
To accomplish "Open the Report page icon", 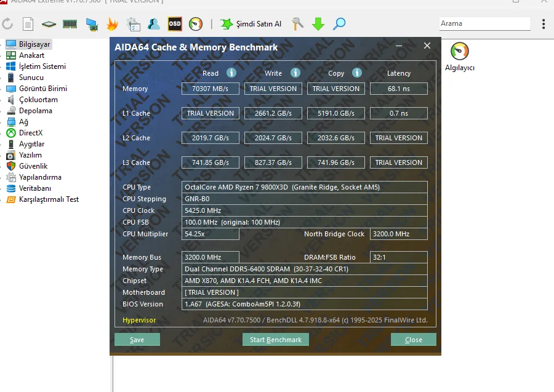I will click(28, 24).
